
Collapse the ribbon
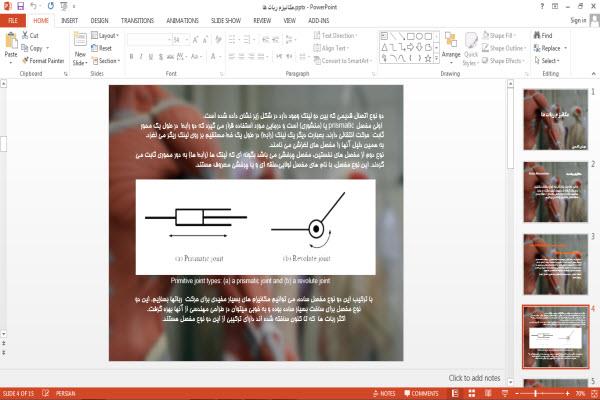click(593, 73)
